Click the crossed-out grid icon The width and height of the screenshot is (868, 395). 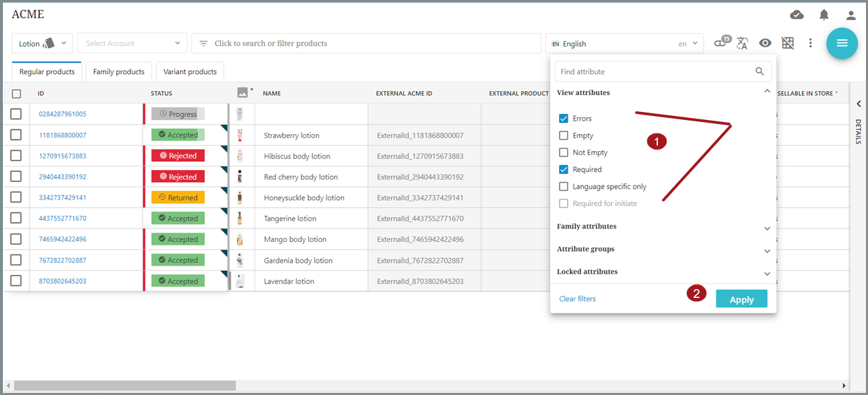787,43
